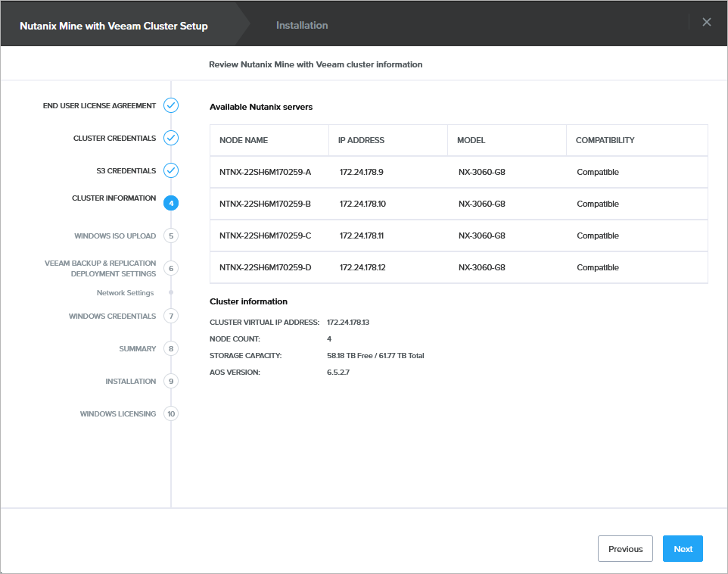Select the Nutanix Mine with Veeam Cluster Setup header tab
The height and width of the screenshot is (574, 728).
(x=114, y=26)
